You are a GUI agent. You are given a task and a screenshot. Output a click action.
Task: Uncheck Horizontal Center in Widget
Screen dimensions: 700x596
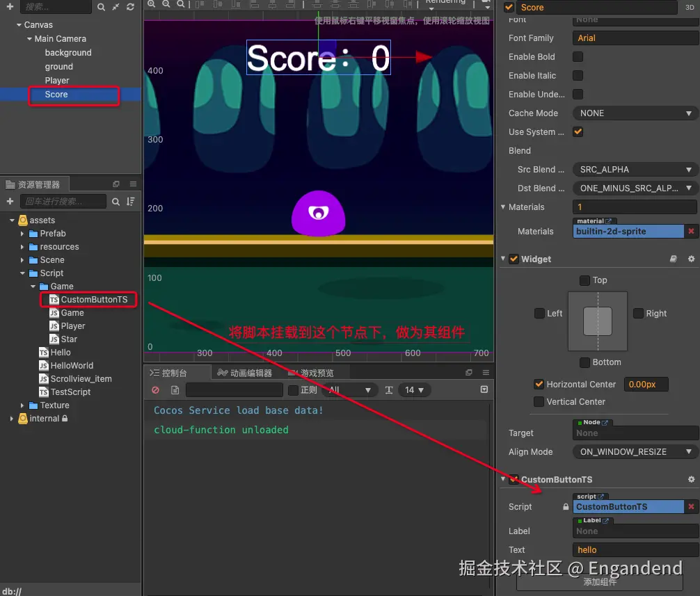(539, 384)
